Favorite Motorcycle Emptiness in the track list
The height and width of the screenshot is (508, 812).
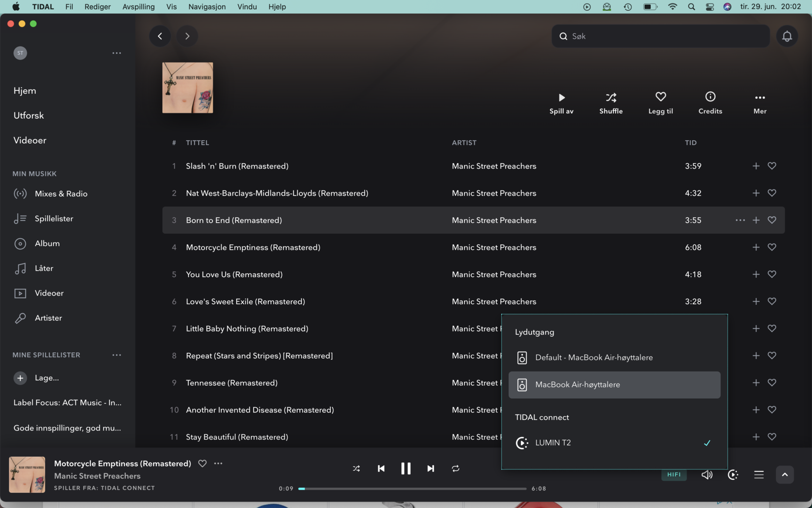(x=772, y=247)
